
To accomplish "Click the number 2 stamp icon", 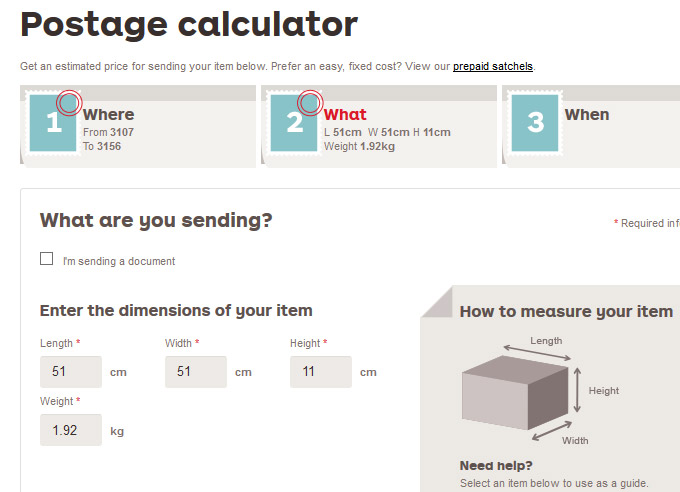I will (294, 124).
